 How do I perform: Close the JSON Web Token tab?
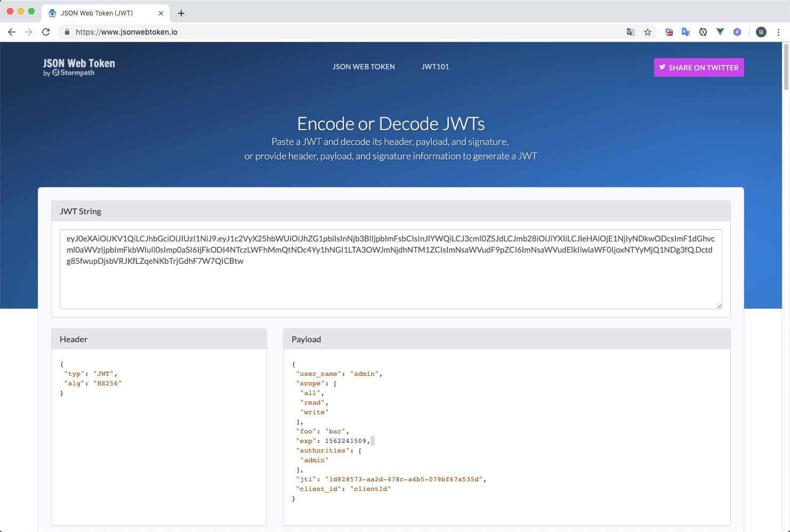pyautogui.click(x=161, y=13)
